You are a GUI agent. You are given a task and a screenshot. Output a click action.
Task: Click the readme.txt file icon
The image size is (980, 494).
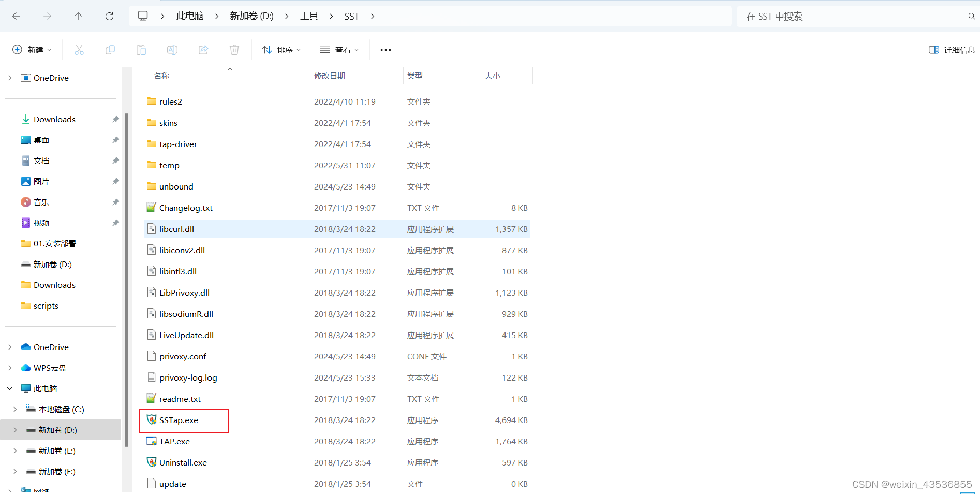click(152, 399)
